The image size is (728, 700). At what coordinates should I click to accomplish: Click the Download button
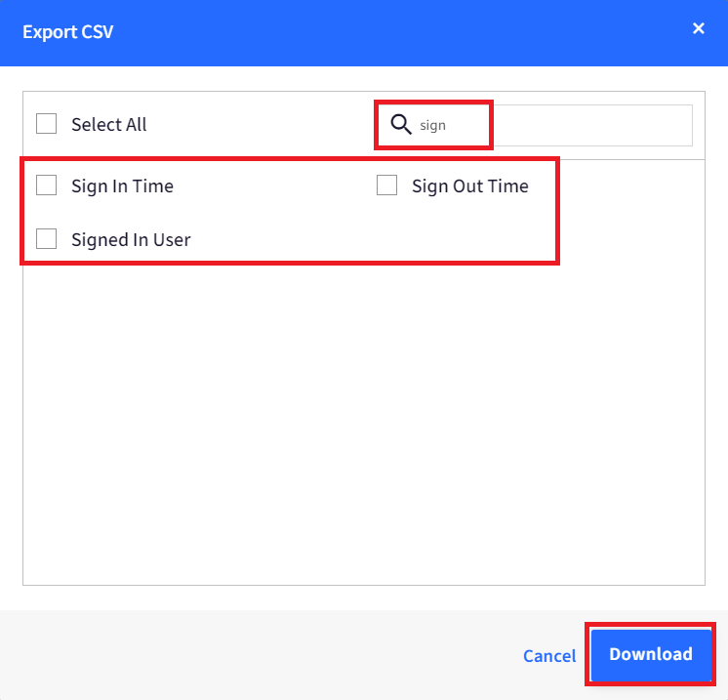[x=651, y=654]
